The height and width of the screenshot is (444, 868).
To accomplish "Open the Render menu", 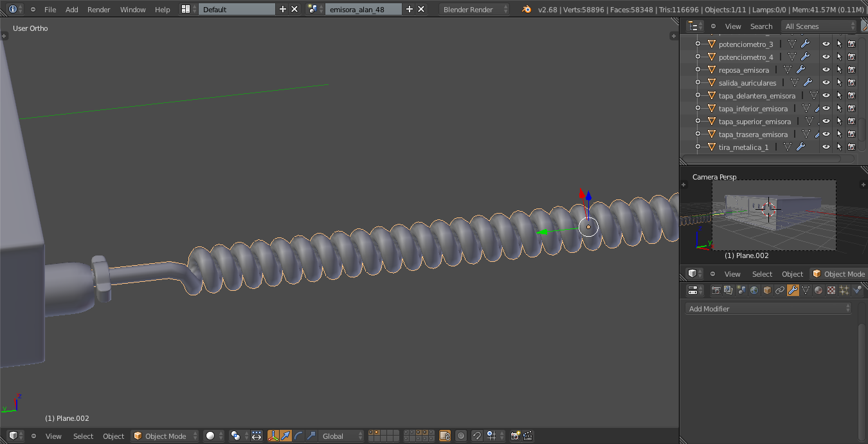I will click(x=99, y=10).
